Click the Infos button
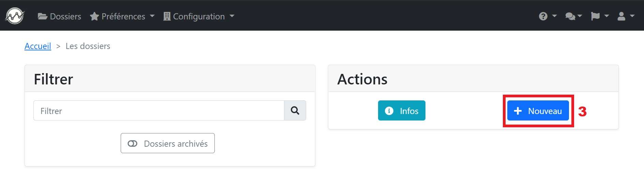The width and height of the screenshot is (644, 177). tap(402, 110)
